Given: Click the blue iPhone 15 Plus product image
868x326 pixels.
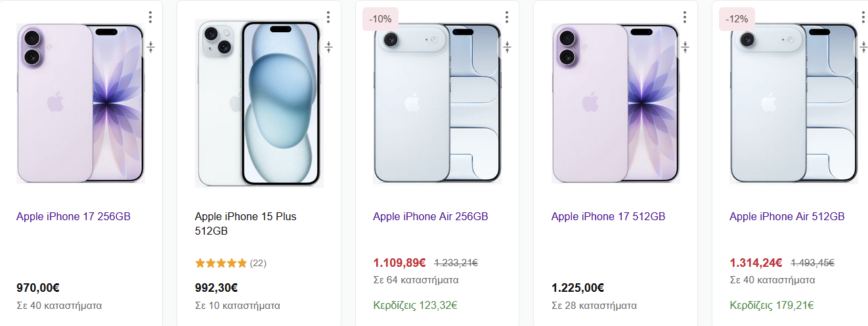Looking at the screenshot, I should click(259, 103).
